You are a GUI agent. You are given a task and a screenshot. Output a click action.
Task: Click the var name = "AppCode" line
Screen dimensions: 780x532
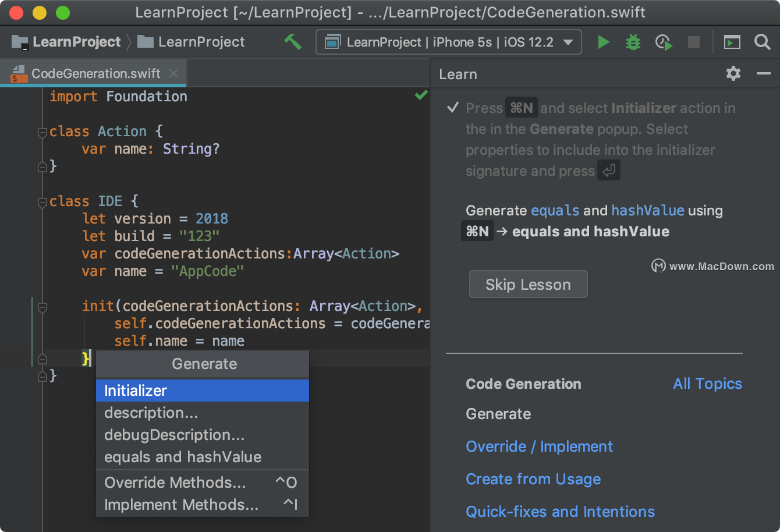pos(163,271)
